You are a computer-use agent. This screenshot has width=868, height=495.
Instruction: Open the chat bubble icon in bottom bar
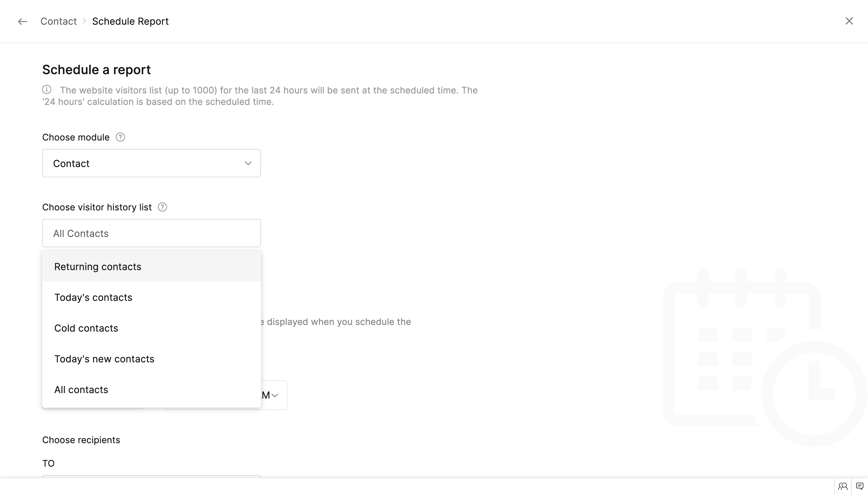(860, 487)
